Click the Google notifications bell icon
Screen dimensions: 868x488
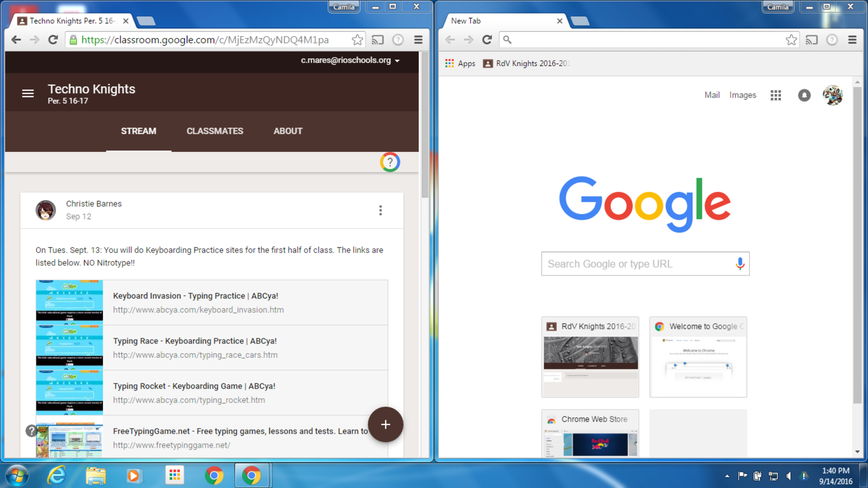point(804,95)
